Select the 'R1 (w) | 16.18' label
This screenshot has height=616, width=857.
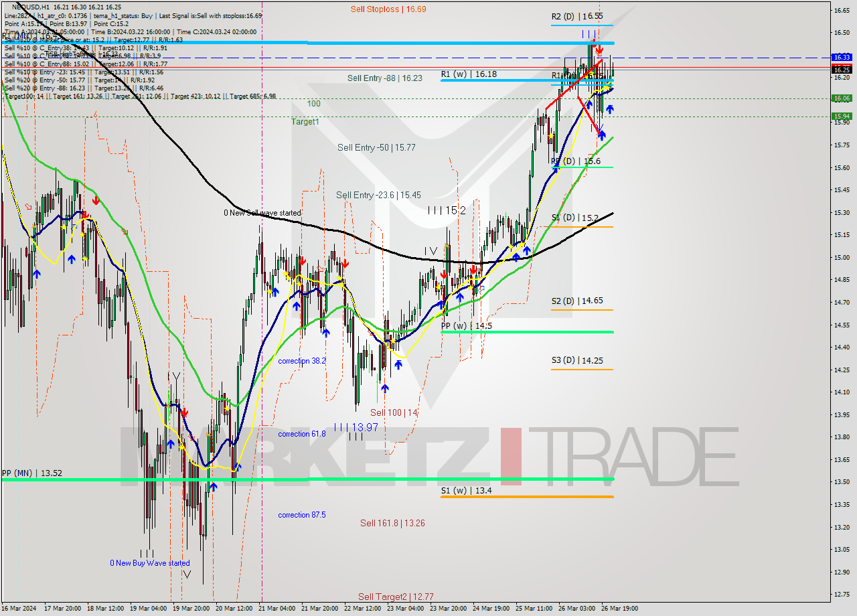pos(469,74)
